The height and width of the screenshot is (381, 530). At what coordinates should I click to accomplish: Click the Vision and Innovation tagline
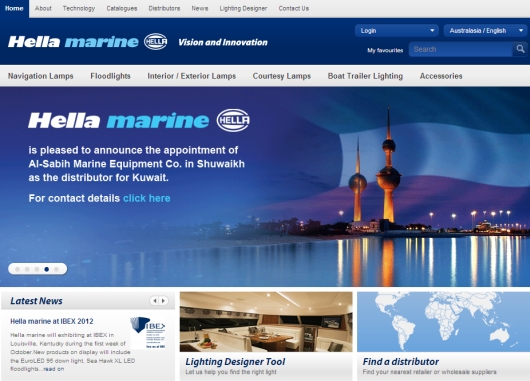click(223, 42)
